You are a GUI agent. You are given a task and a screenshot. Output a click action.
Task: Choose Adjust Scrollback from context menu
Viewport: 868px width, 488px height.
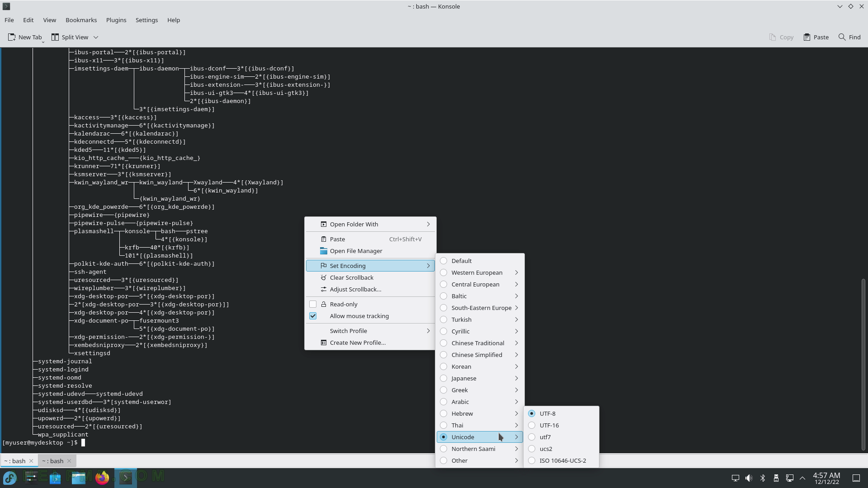pos(370,289)
